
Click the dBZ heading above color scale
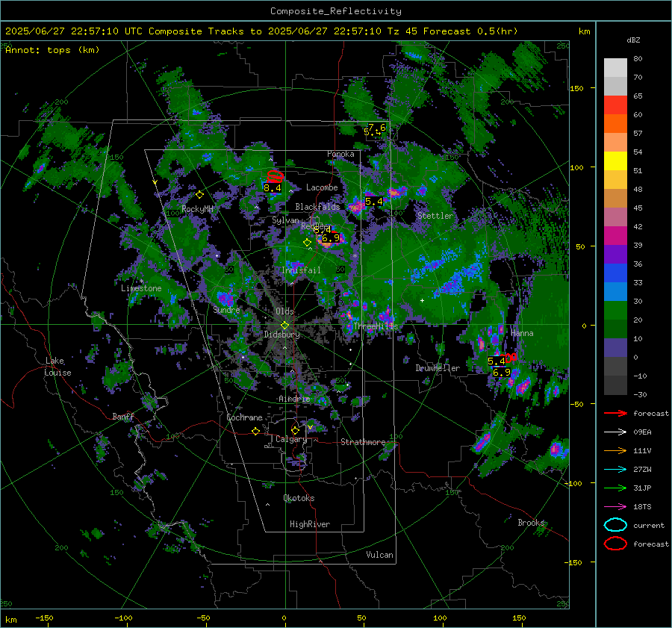tap(633, 40)
